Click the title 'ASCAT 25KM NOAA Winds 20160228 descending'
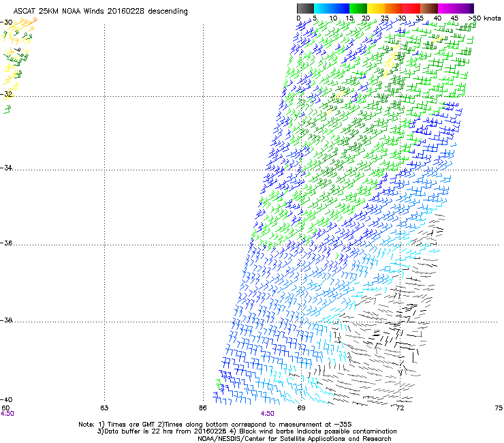 [x=100, y=12]
